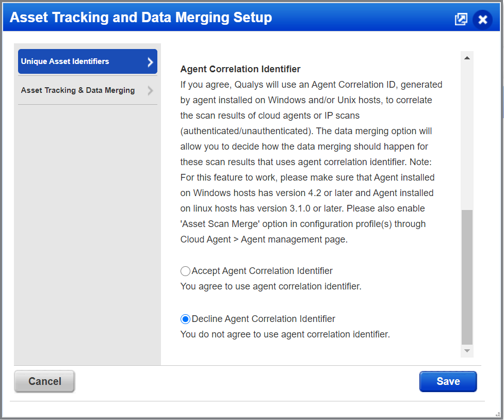Select Decline Agent Correlation Identifier radio button
The image size is (504, 420).
coord(185,319)
